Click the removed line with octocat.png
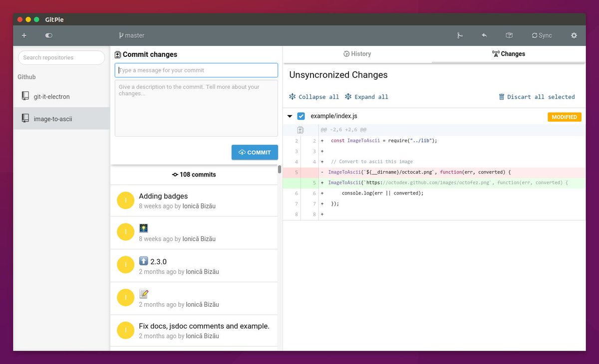This screenshot has height=364, width=599. pos(434,172)
